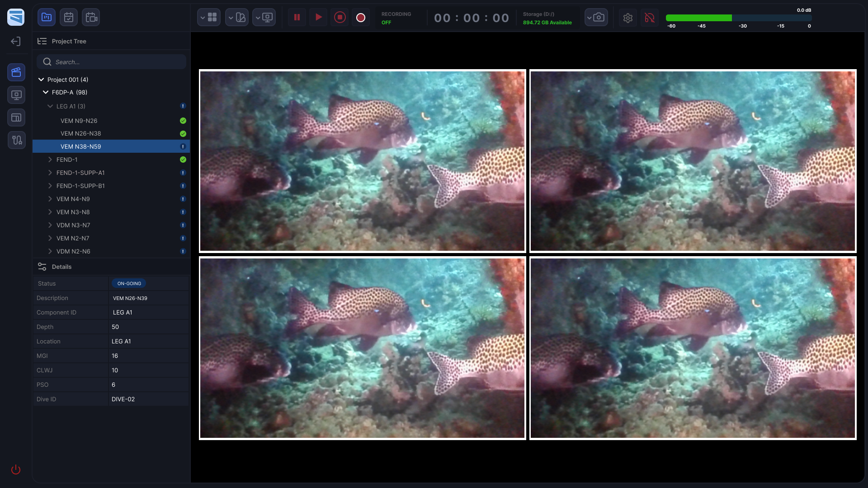Click the project tree search field

[x=111, y=62]
